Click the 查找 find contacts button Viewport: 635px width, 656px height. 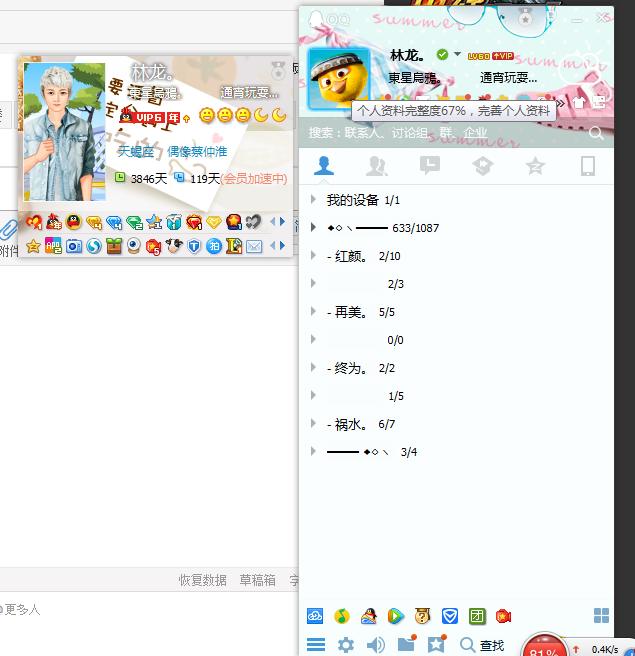tap(482, 645)
